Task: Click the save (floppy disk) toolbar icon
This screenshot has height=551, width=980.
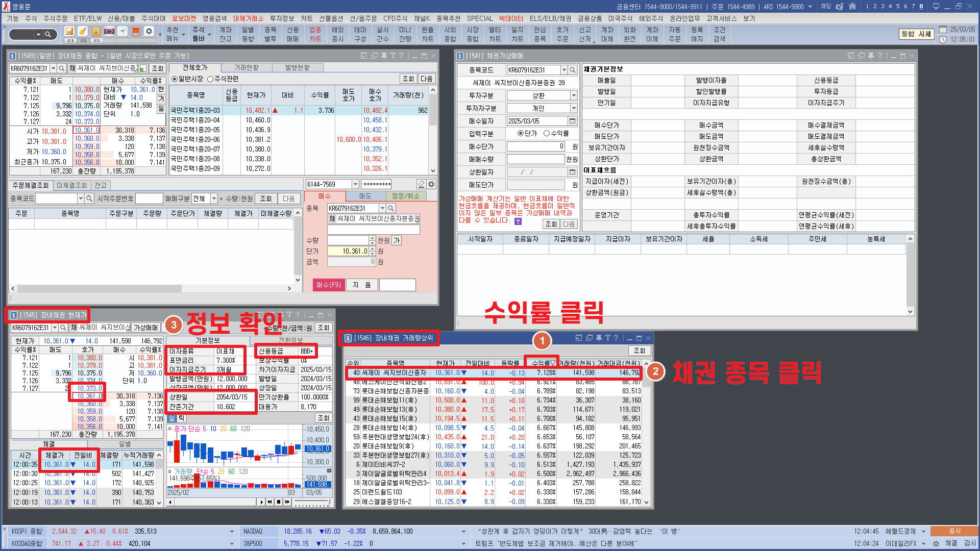Action: [x=69, y=31]
